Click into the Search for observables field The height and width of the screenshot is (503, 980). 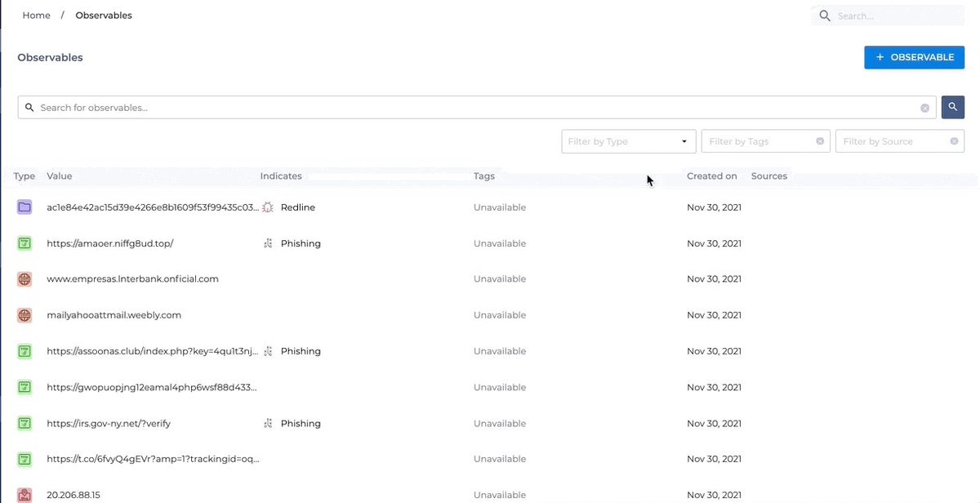[x=478, y=108]
